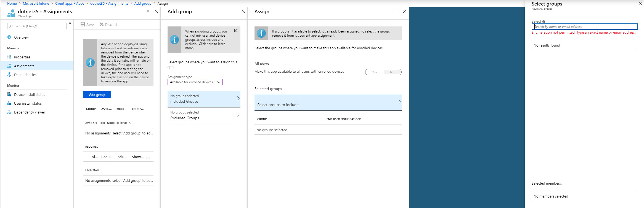
Task: Click the Assignments people icon
Action: click(x=9, y=66)
